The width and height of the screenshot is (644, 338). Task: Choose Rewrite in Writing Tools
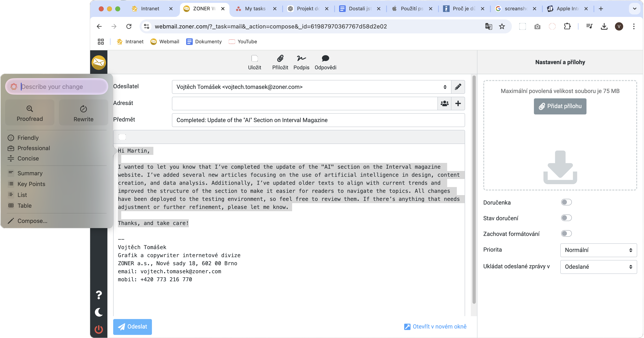coord(83,113)
